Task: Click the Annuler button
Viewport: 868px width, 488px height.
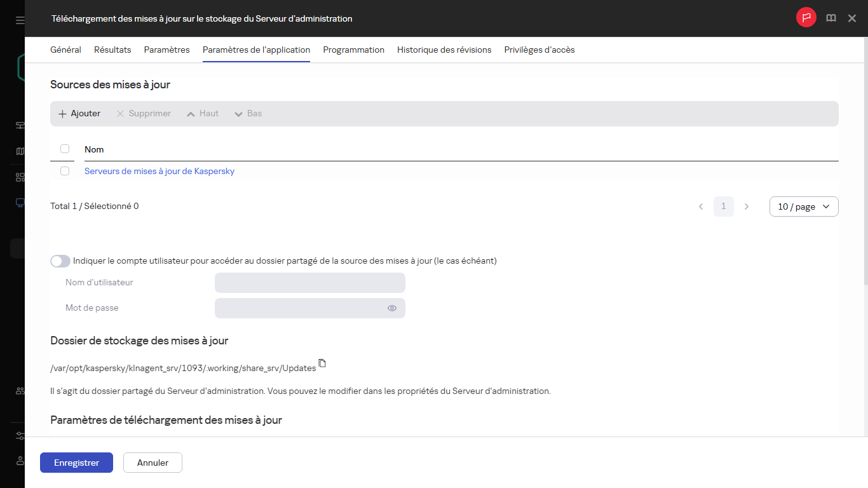Action: click(153, 463)
